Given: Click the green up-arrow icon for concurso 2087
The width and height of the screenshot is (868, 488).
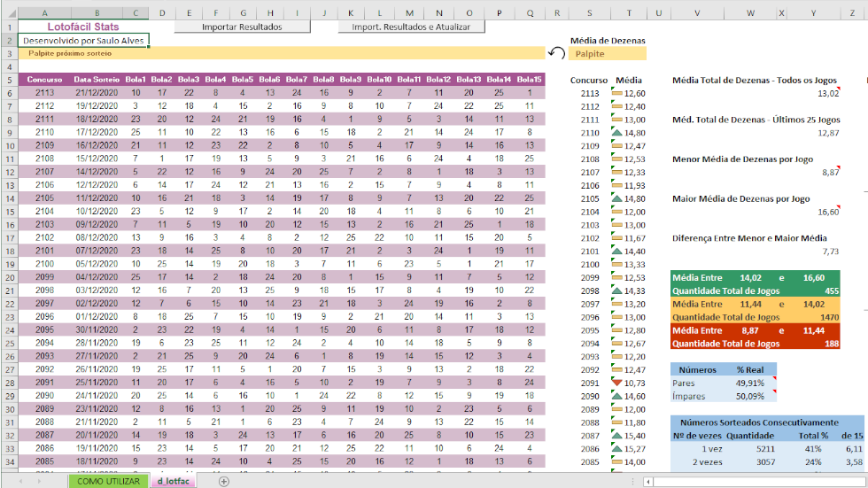Looking at the screenshot, I should [x=617, y=436].
